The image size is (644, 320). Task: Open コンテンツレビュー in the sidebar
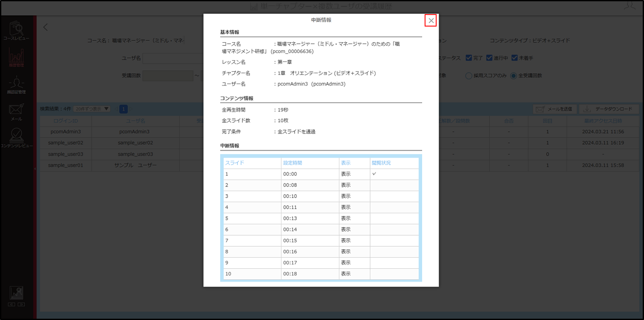[16, 139]
